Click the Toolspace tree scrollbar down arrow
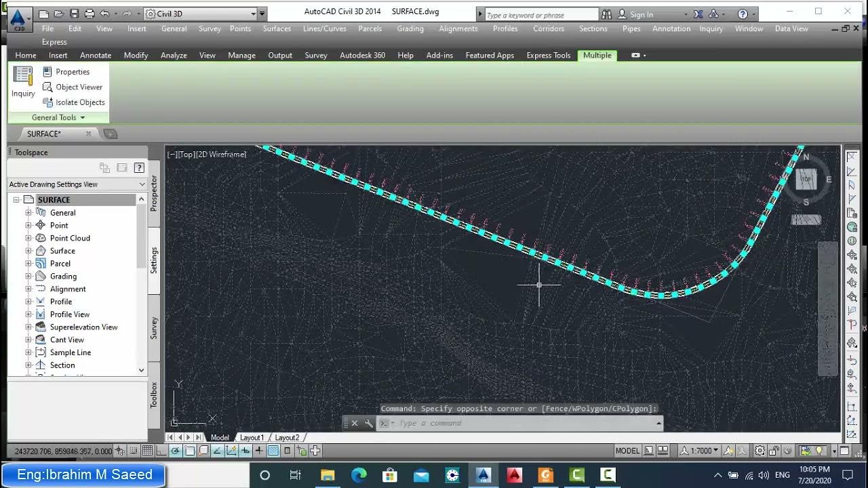 [141, 370]
